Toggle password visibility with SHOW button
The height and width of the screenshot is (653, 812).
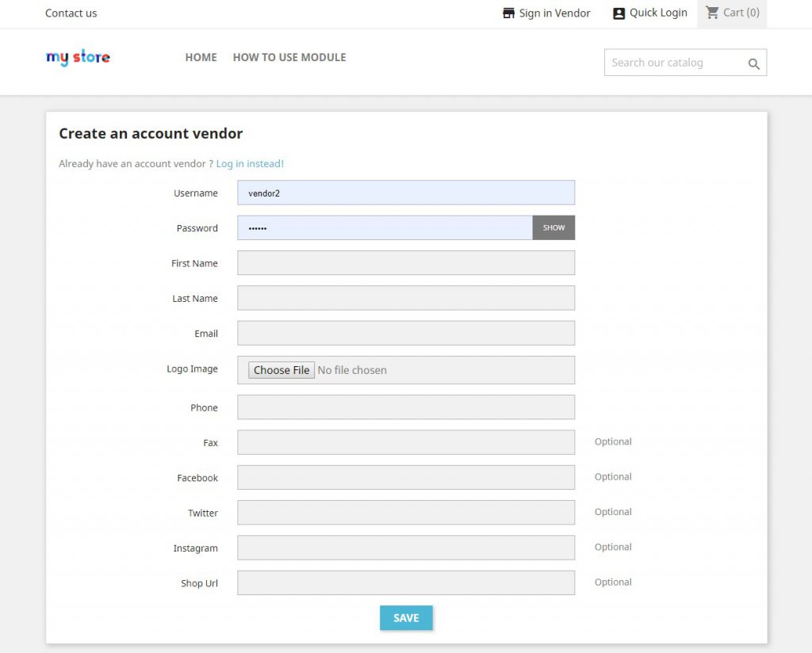pos(553,227)
